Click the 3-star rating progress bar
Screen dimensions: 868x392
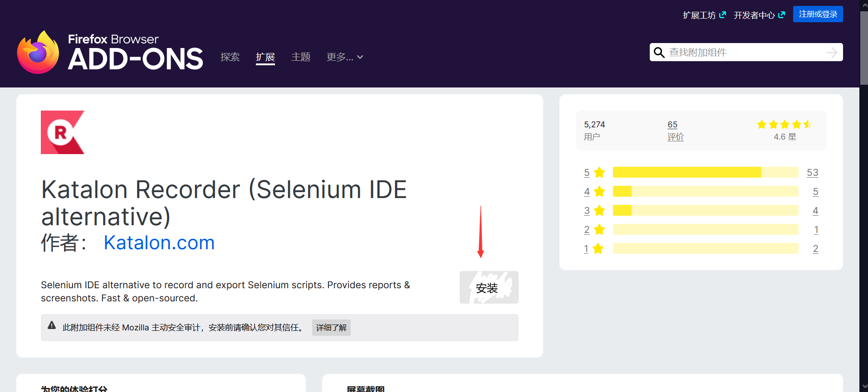[706, 210]
